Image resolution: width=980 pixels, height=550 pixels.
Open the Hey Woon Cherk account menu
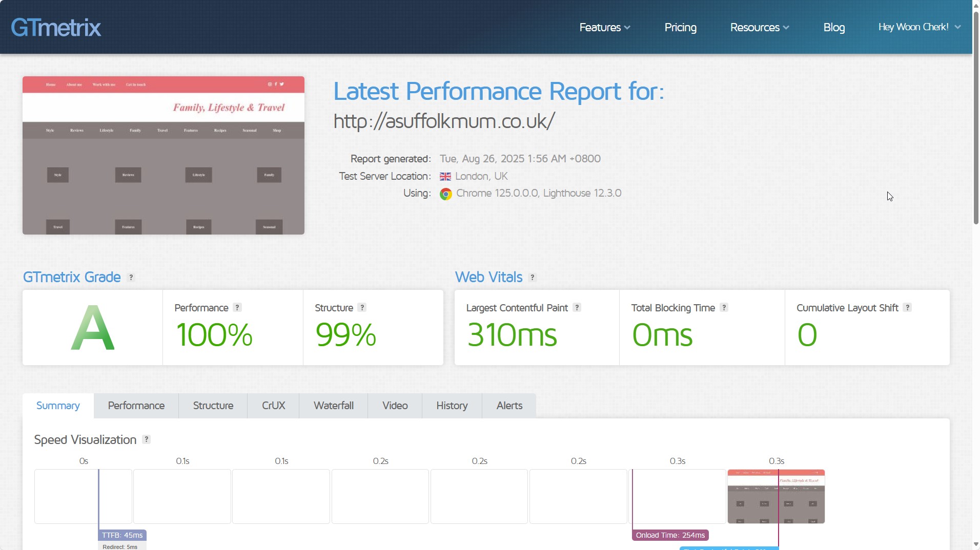click(x=920, y=27)
